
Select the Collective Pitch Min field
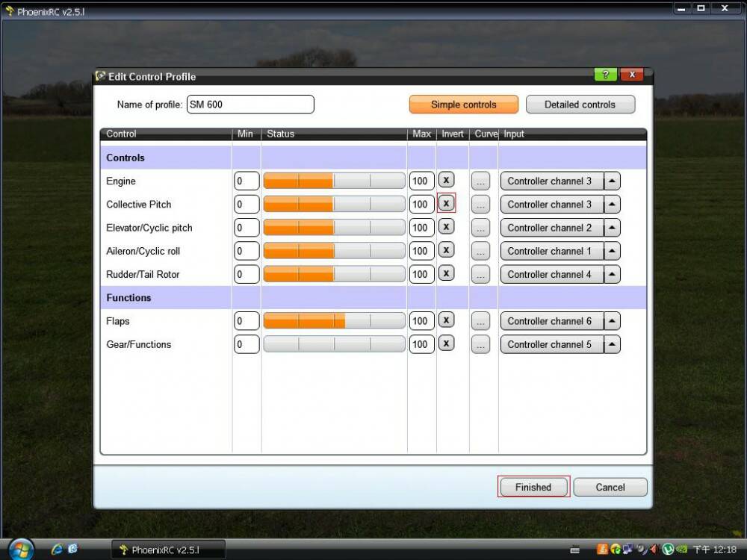tap(247, 205)
